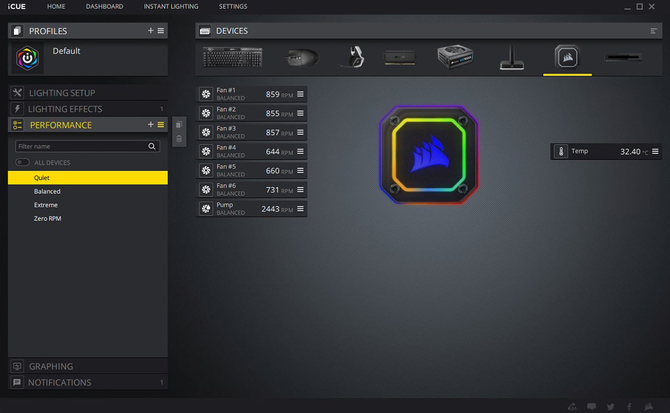
Task: Open Fan #3 options menu
Action: [x=300, y=132]
